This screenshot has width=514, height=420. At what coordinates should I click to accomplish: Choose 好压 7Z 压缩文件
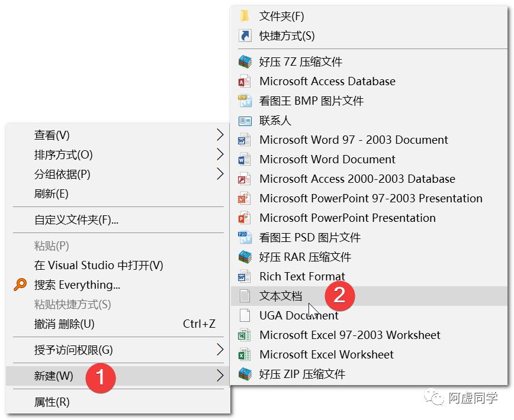coord(369,62)
